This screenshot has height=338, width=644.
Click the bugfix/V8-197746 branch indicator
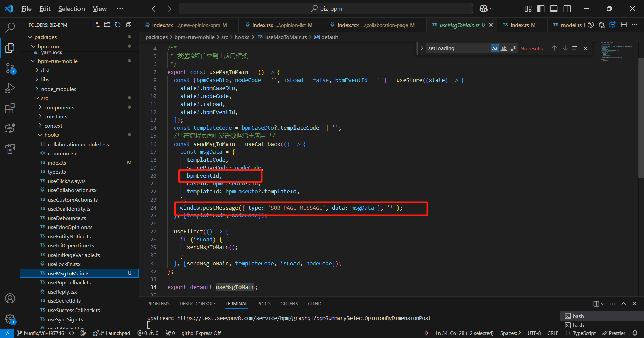click(45, 333)
